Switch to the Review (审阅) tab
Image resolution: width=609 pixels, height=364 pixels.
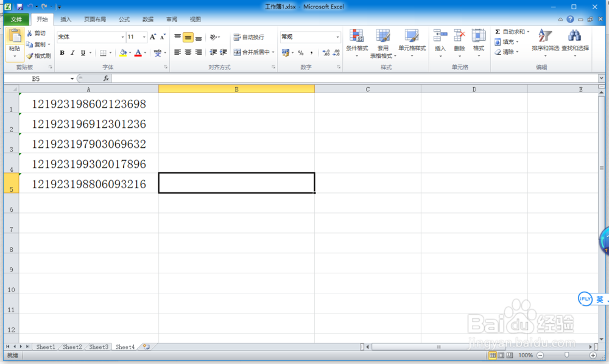[171, 19]
